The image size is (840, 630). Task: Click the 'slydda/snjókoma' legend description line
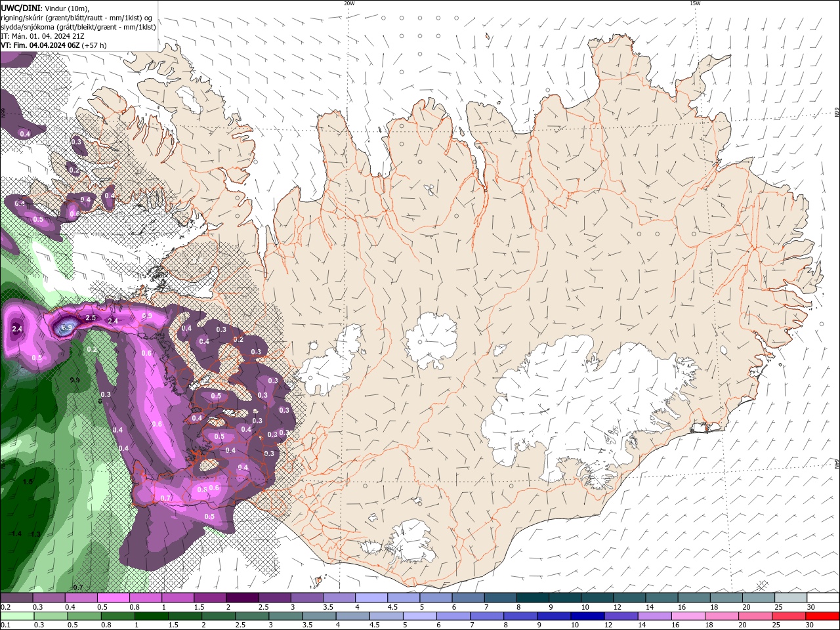click(78, 27)
